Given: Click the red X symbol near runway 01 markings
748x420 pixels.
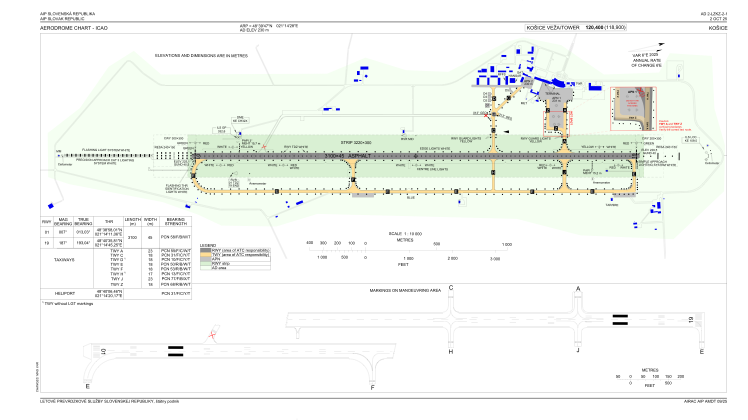Looking at the screenshot, I should tap(211, 334).
